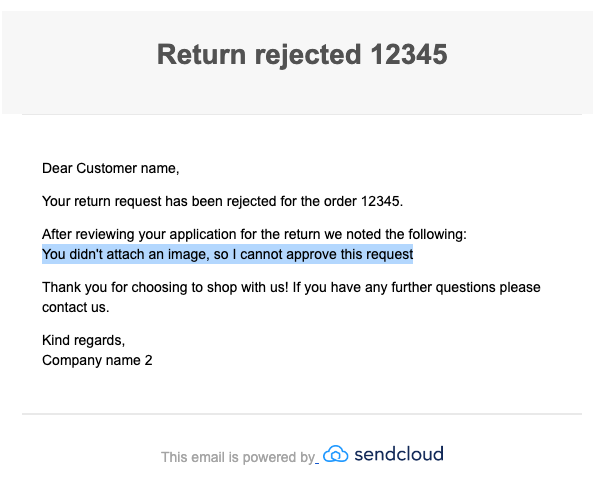Click the 'Return rejected 12345' heading
Viewport: 593px width, 477px height.
[302, 54]
